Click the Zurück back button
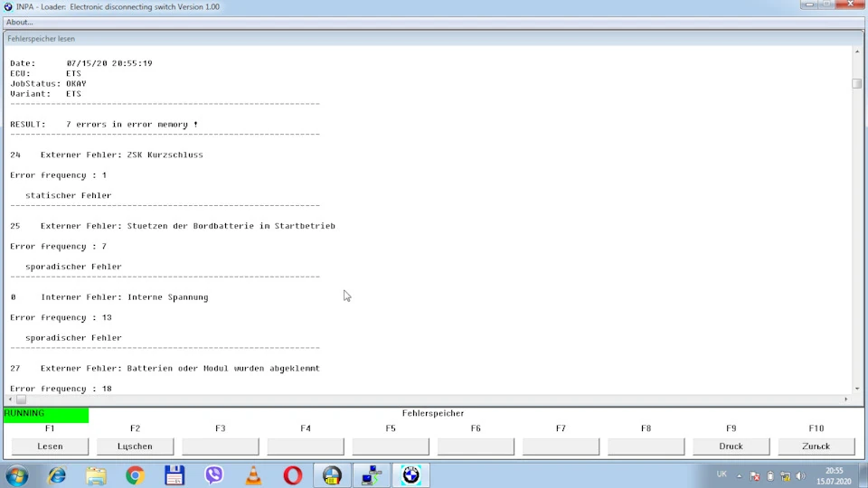This screenshot has width=868, height=488. [x=816, y=446]
